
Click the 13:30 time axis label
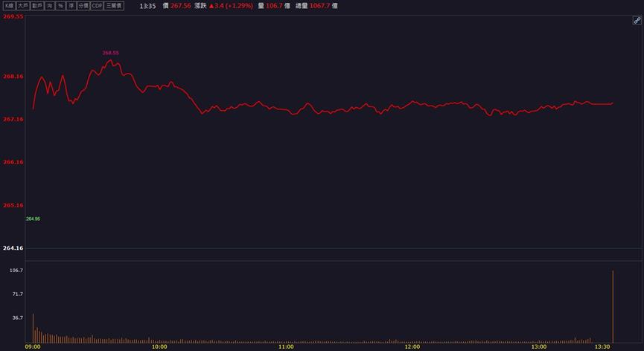(602, 347)
